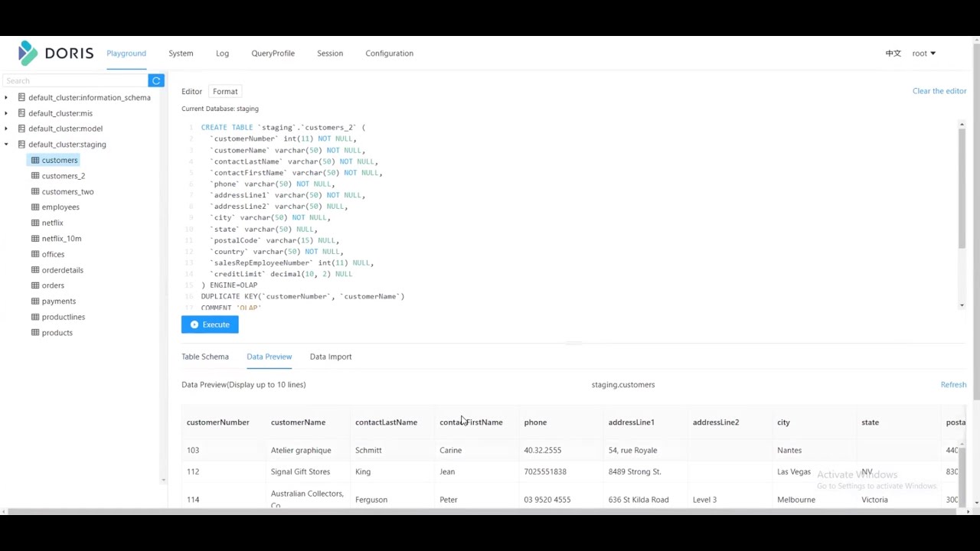The image size is (980, 551).
Task: Click the table icon beside customers
Action: (x=35, y=160)
